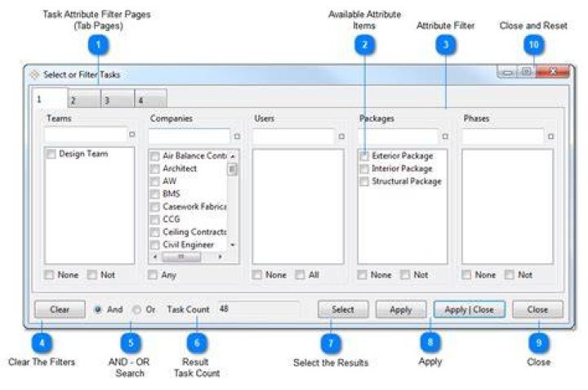Click the Select button
Image resolution: width=588 pixels, height=390 pixels.
coord(343,309)
